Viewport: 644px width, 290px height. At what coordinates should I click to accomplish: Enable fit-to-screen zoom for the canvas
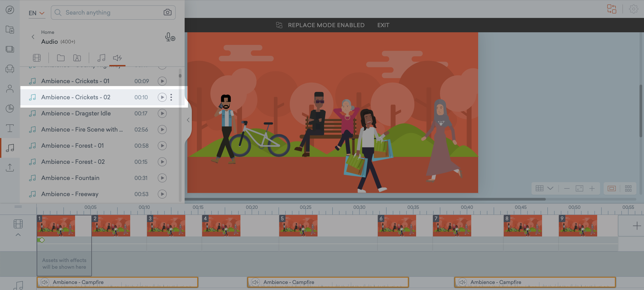pyautogui.click(x=579, y=188)
